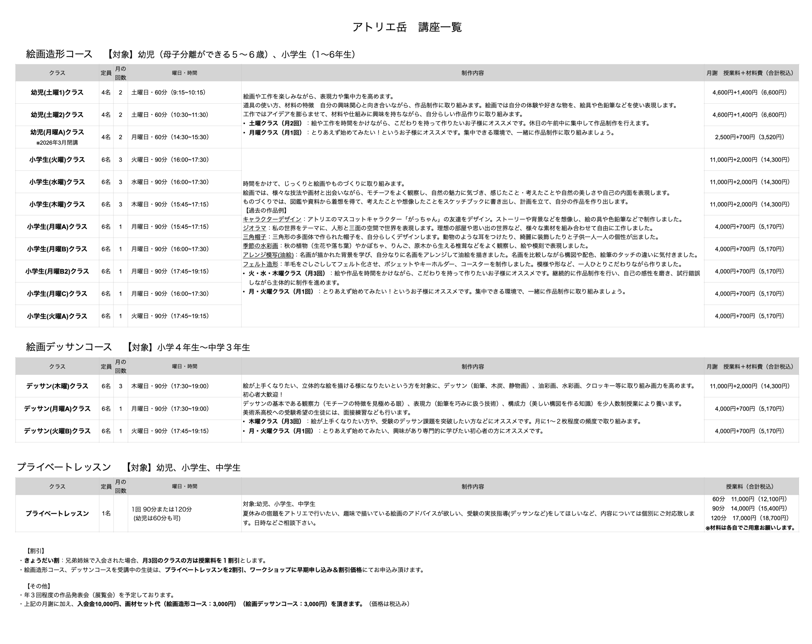Viewport: 812px width, 644px height.
Task: Click the 【割引】 discount heading
Action: (x=36, y=551)
